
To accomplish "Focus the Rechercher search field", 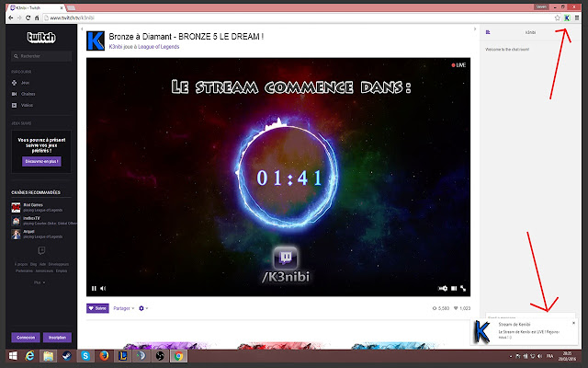I will tap(41, 56).
